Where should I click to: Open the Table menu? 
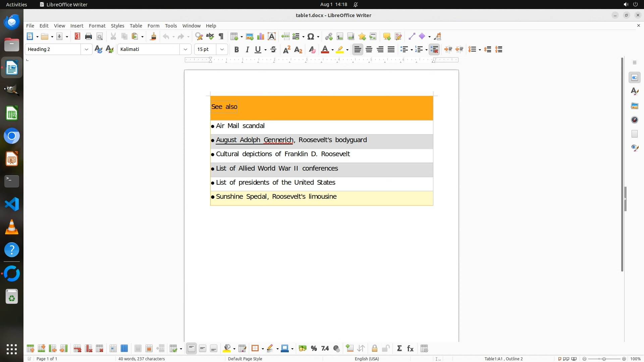[x=136, y=26]
